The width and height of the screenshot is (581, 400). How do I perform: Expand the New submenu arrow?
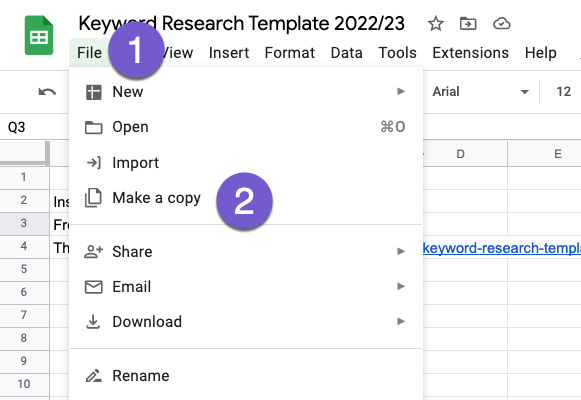click(401, 91)
